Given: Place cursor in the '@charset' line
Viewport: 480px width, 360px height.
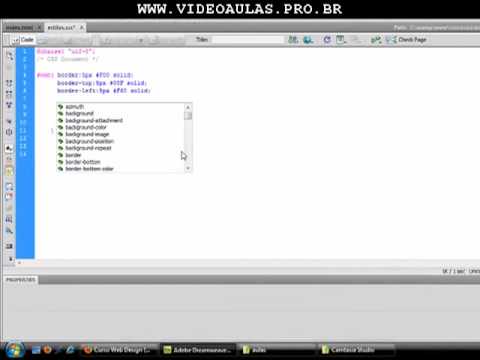Looking at the screenshot, I should click(66, 51).
